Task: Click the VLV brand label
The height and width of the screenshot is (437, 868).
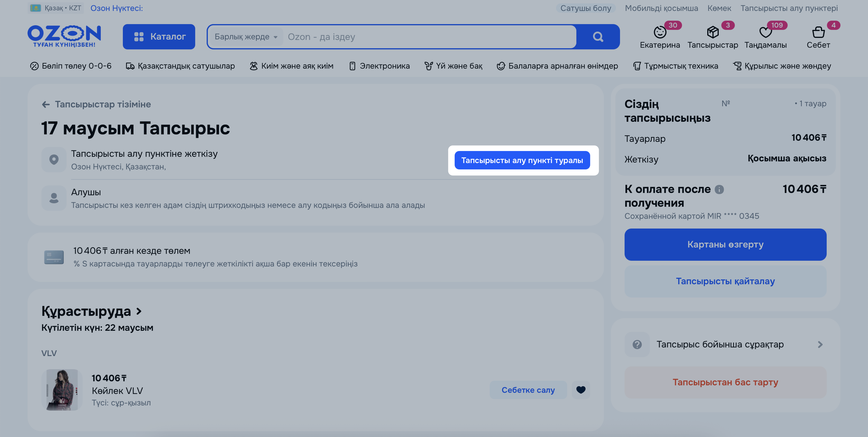Action: pyautogui.click(x=49, y=353)
